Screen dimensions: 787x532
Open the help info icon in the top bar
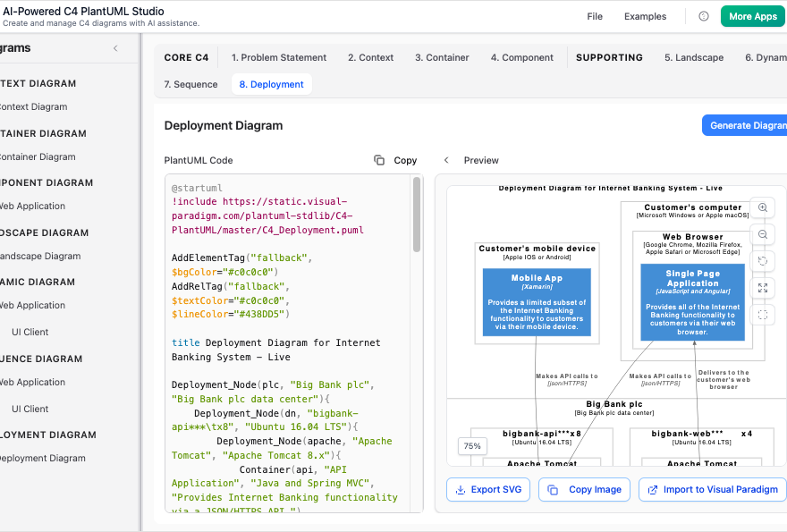(x=704, y=15)
